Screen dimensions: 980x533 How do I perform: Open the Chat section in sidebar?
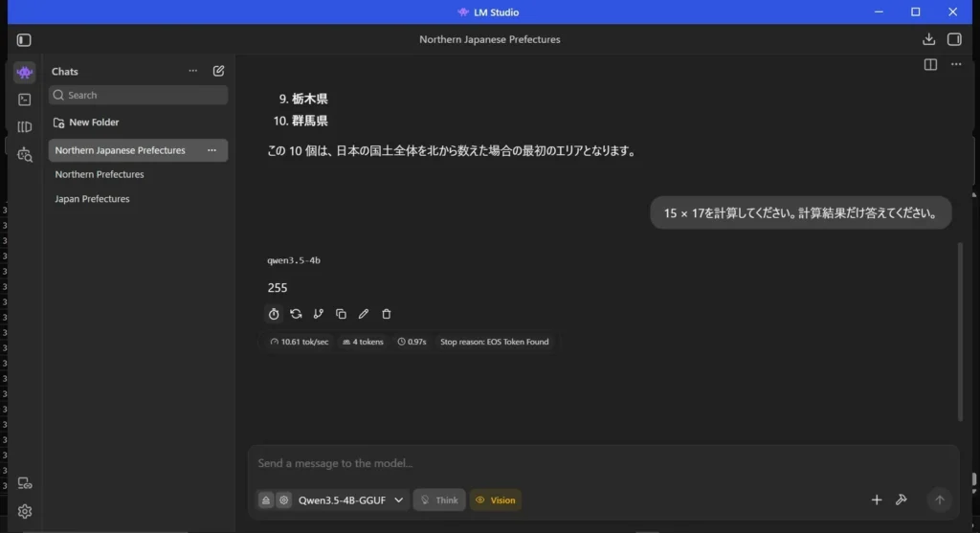24,73
